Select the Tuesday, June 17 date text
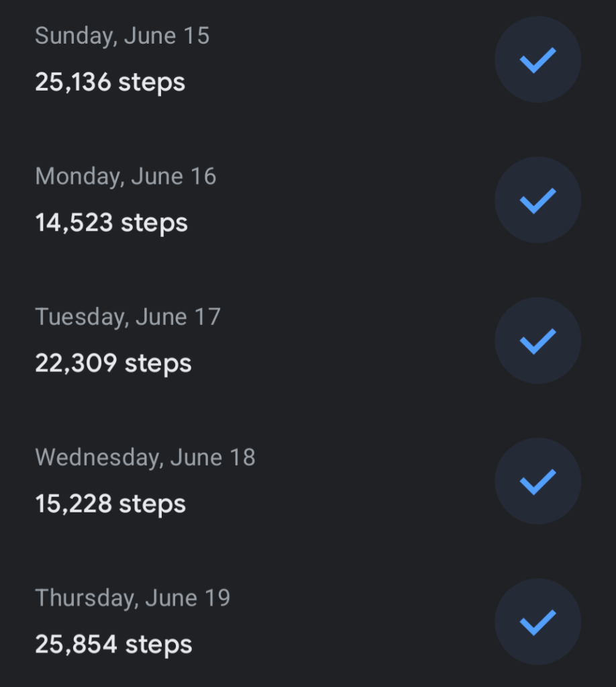616x687 pixels. [127, 317]
